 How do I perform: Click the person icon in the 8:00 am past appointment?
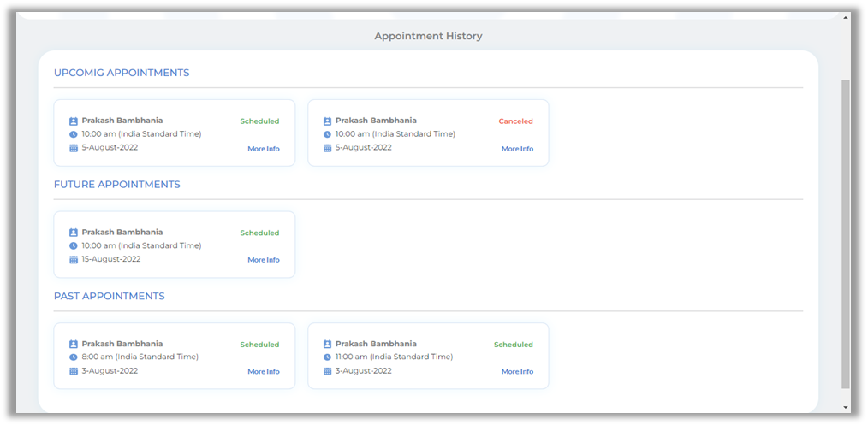(x=74, y=345)
